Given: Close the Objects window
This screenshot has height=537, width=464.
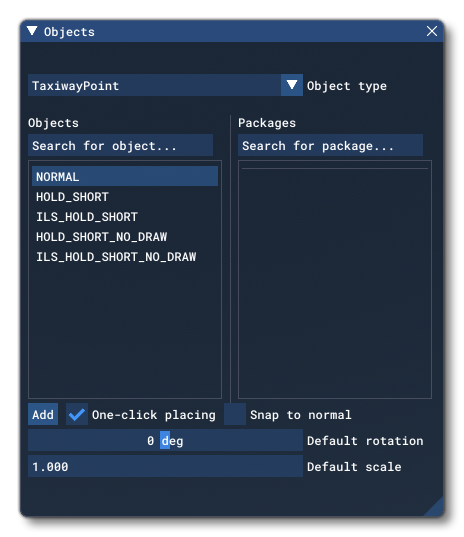Looking at the screenshot, I should coord(431,31).
